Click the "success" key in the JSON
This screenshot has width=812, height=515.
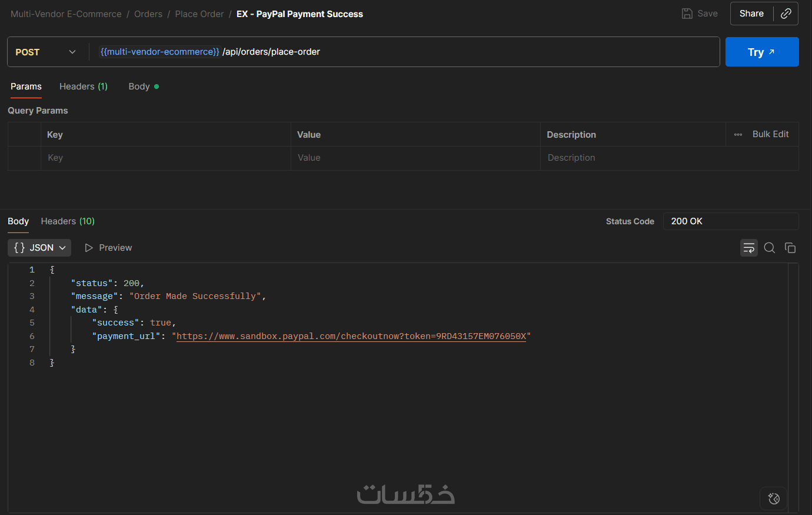[116, 323]
